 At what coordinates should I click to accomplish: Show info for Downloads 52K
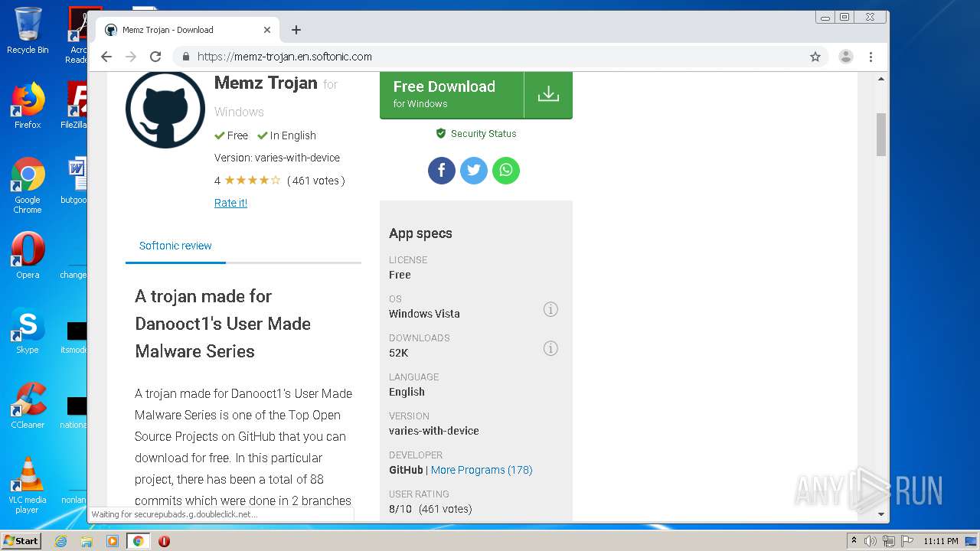550,348
